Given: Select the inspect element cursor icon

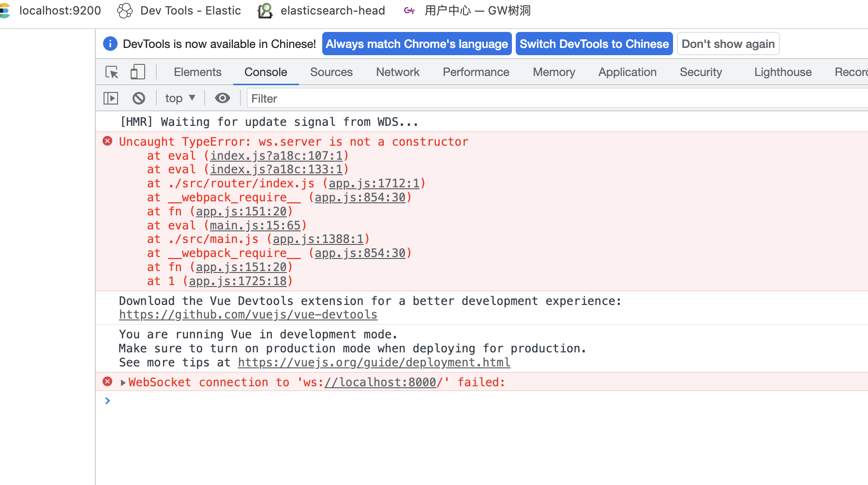Looking at the screenshot, I should pos(112,72).
